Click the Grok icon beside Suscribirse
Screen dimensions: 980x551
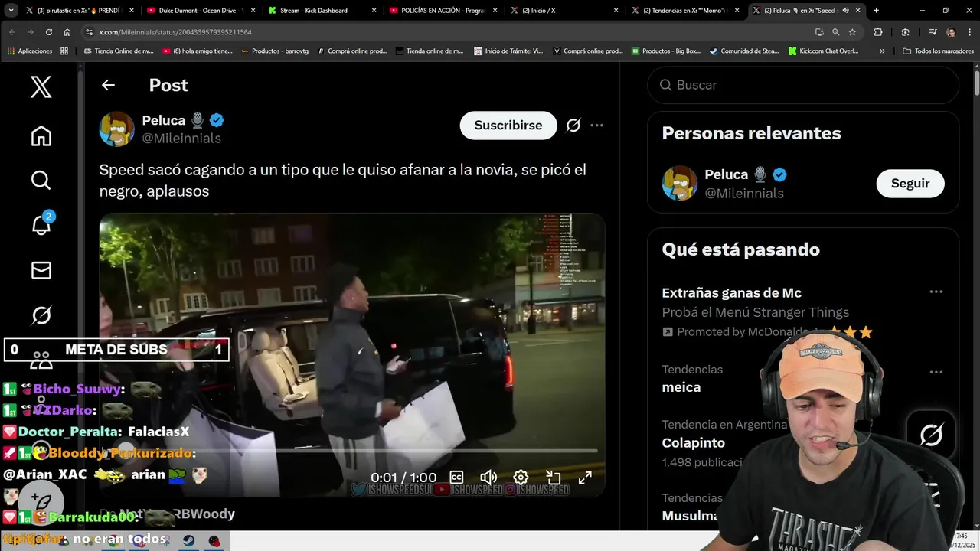(573, 126)
